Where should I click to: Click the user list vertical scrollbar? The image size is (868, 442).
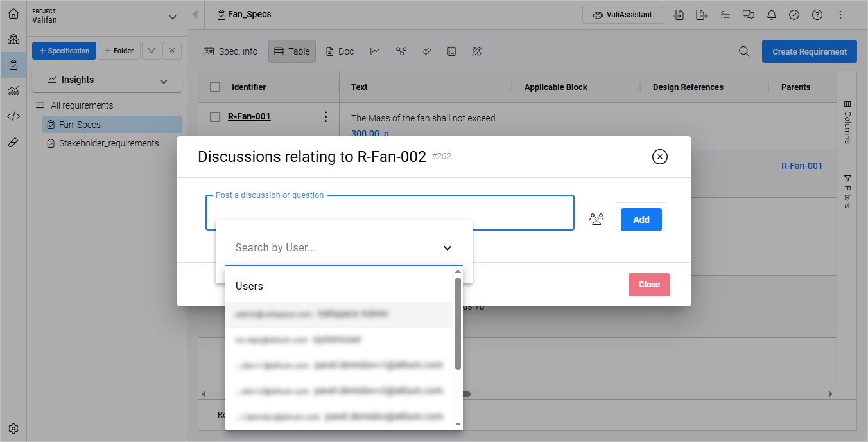click(458, 324)
